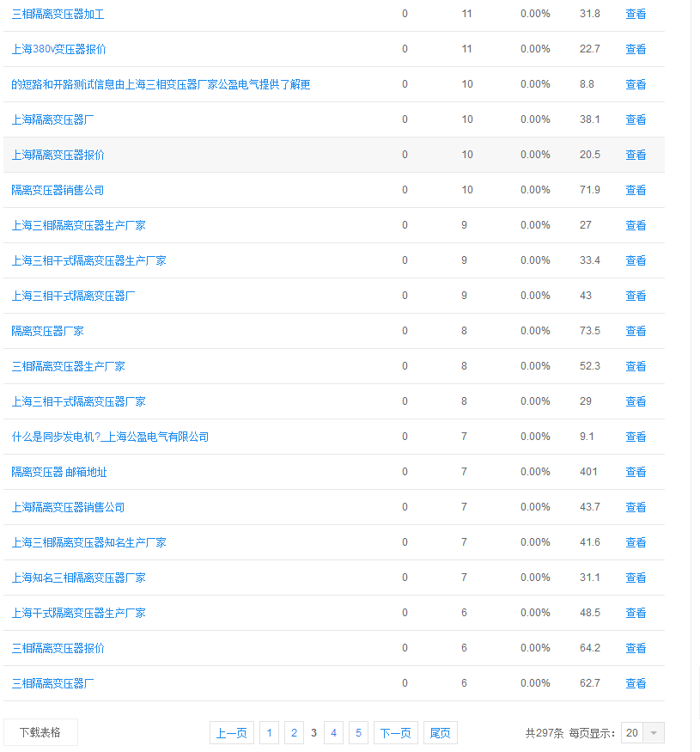Click the 73.5 ranking value
This screenshot has height=752, width=700.
click(590, 331)
